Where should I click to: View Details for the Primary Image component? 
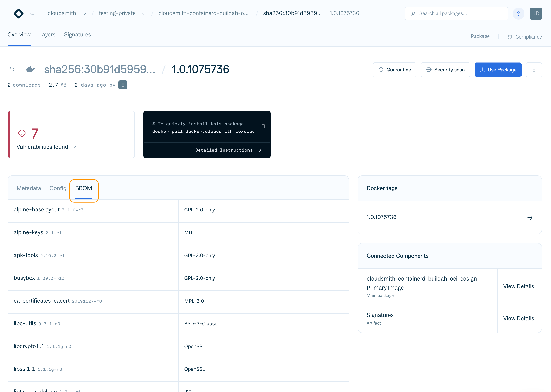(518, 286)
